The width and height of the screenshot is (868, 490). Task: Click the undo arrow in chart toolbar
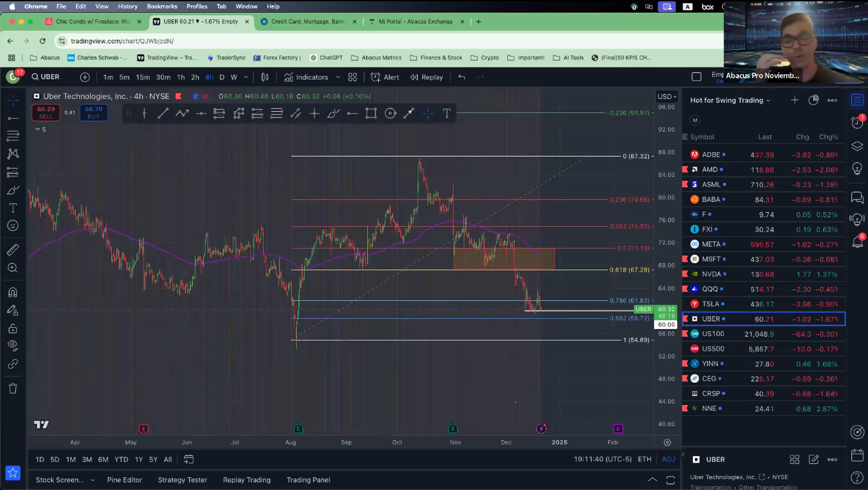coord(462,77)
